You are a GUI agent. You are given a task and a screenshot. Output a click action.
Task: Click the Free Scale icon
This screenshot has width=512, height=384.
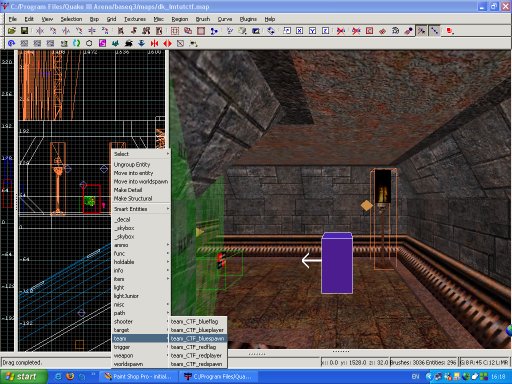287,31
